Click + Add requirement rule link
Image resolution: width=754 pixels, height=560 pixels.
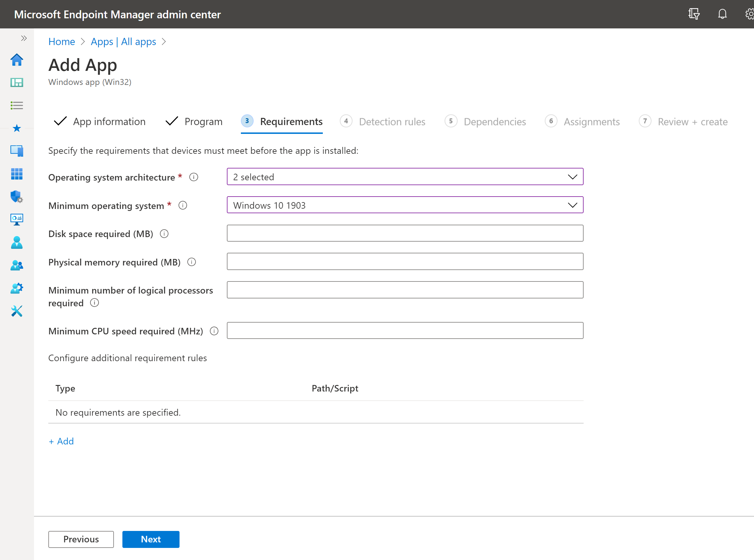pyautogui.click(x=61, y=441)
